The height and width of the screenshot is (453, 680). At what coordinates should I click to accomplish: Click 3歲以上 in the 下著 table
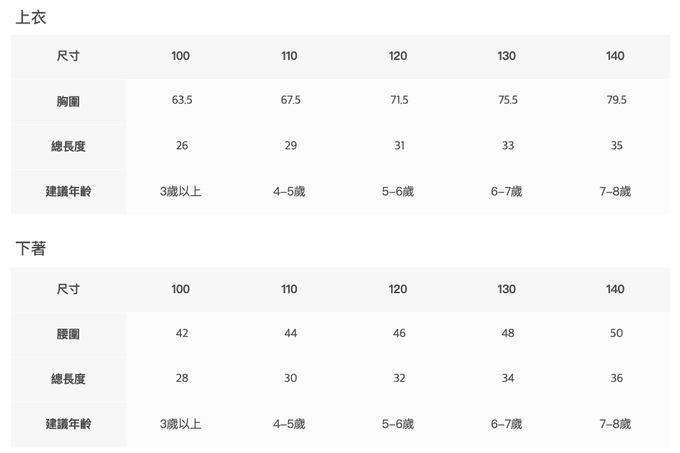181,424
